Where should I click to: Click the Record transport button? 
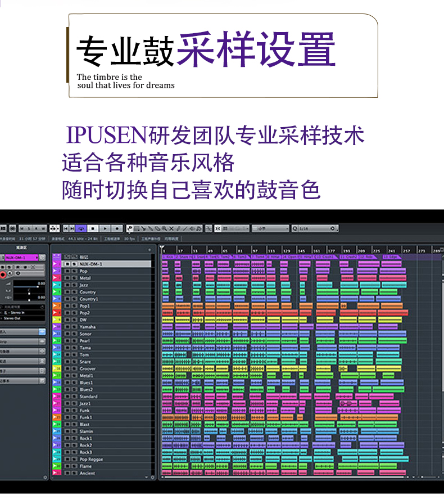pos(117,228)
